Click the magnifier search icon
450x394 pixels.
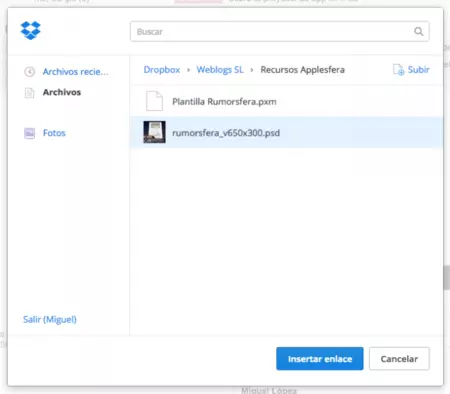418,31
